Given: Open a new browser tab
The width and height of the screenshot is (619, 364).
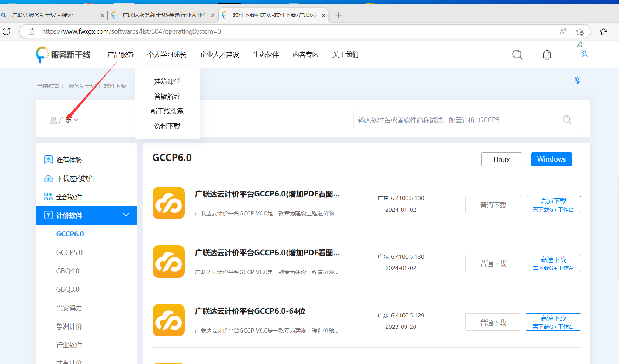Looking at the screenshot, I should tap(338, 15).
